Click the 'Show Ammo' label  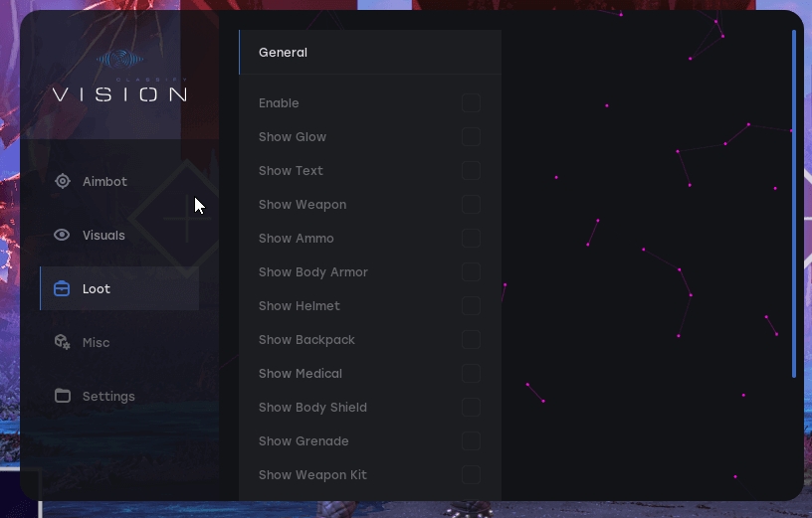(x=297, y=238)
